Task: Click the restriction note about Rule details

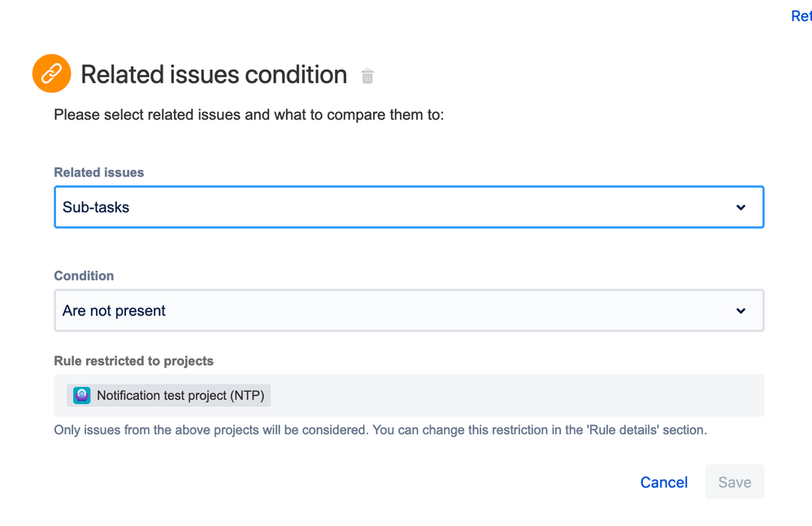Action: point(381,430)
